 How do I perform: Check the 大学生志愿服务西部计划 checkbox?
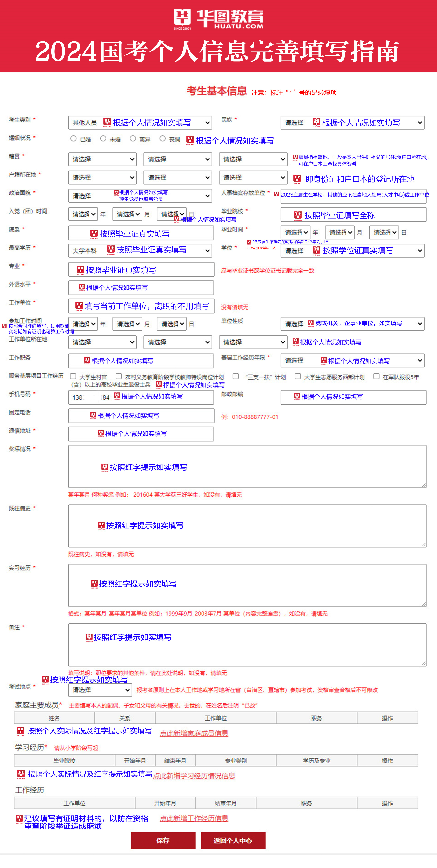pyautogui.click(x=298, y=376)
